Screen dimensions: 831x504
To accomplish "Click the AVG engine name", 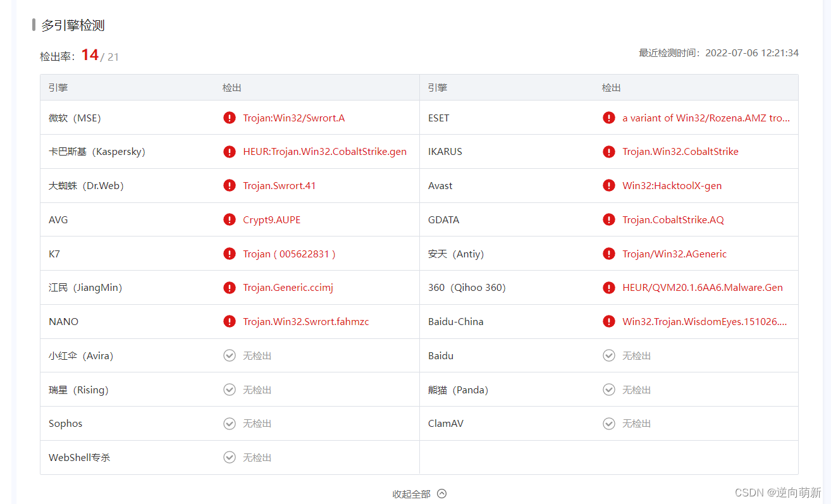I will tap(58, 220).
